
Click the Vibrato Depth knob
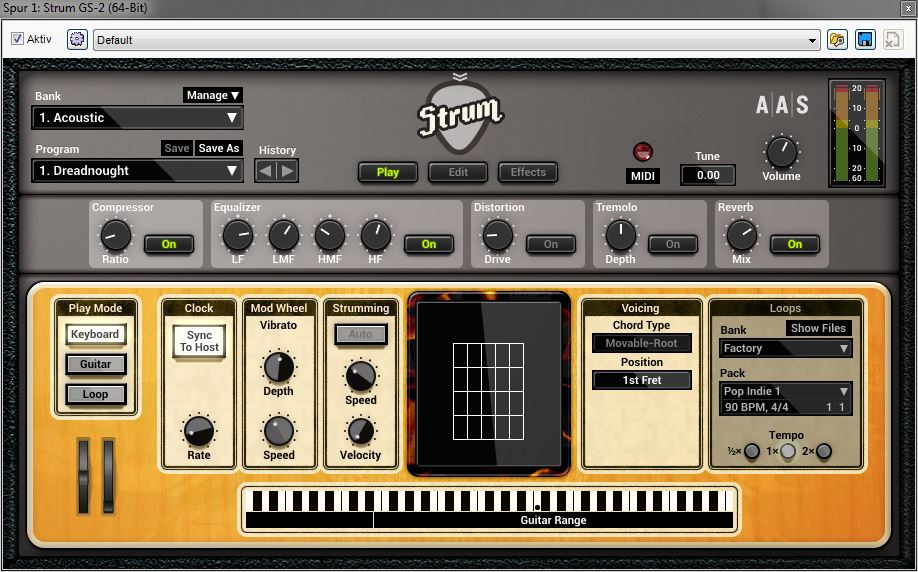pos(279,368)
